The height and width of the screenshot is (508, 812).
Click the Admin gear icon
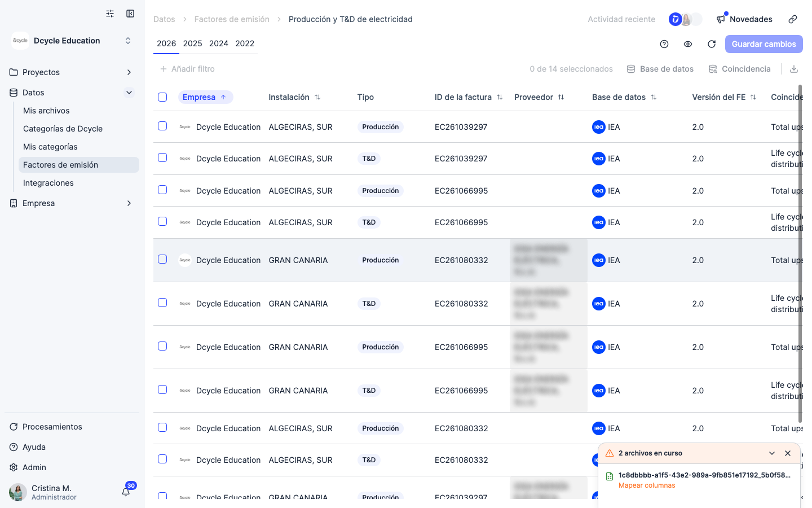click(x=14, y=467)
